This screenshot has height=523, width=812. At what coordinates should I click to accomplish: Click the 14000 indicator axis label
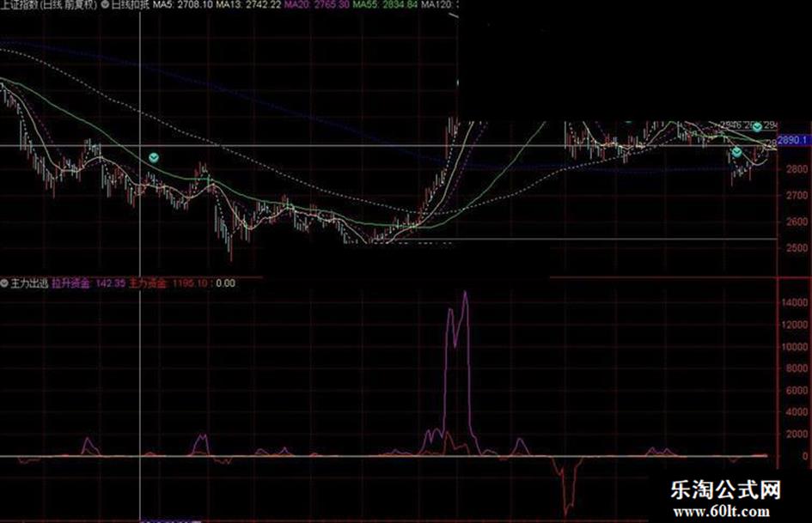click(x=795, y=302)
